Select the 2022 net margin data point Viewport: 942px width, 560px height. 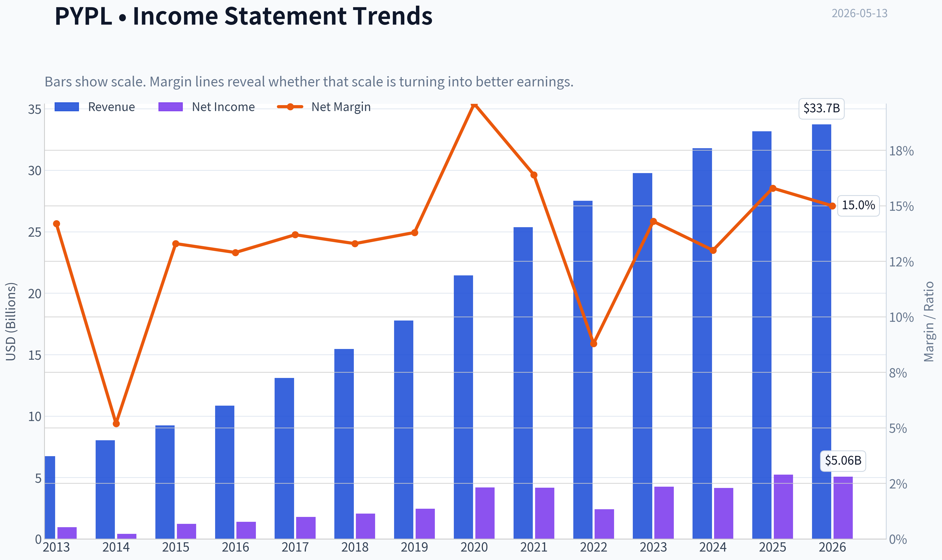pos(593,343)
